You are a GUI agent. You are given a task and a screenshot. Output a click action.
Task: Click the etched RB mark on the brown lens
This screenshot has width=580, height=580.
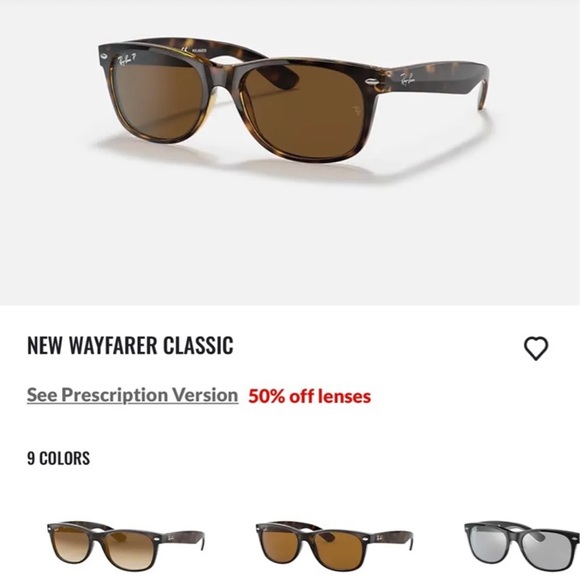357,110
